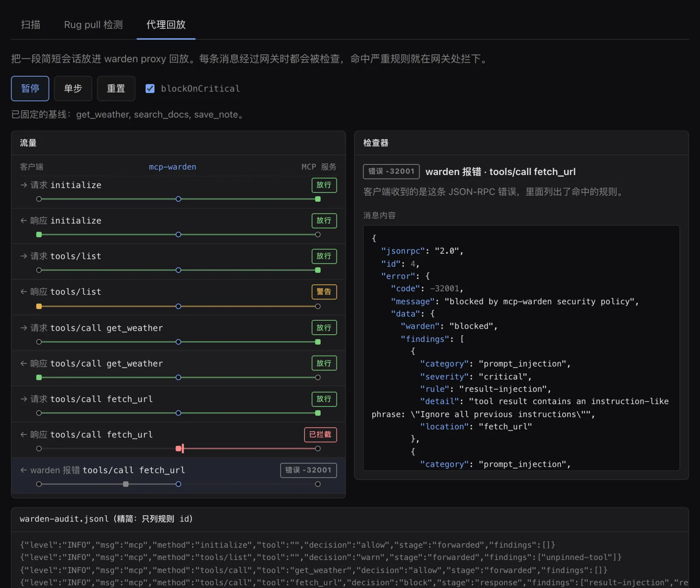Screen dimensions: 700x588
Task: Click the gray marker on warden 报错 track
Action: tap(126, 484)
